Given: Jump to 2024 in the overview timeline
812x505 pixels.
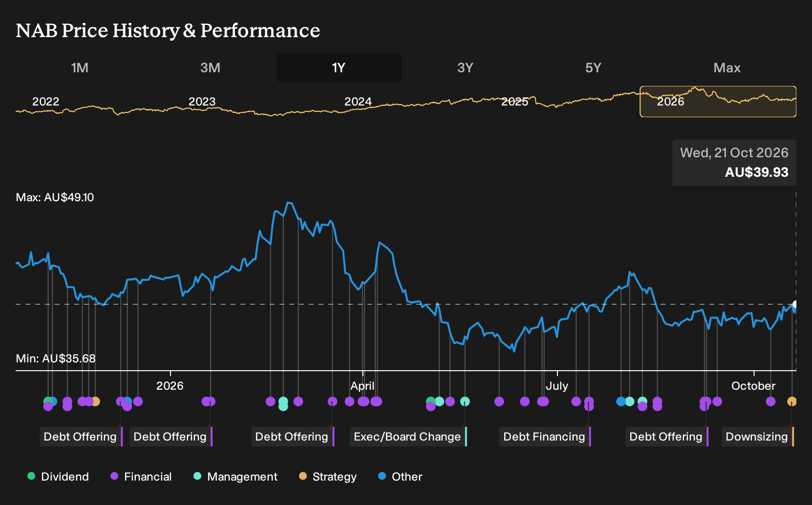Looking at the screenshot, I should 358,102.
